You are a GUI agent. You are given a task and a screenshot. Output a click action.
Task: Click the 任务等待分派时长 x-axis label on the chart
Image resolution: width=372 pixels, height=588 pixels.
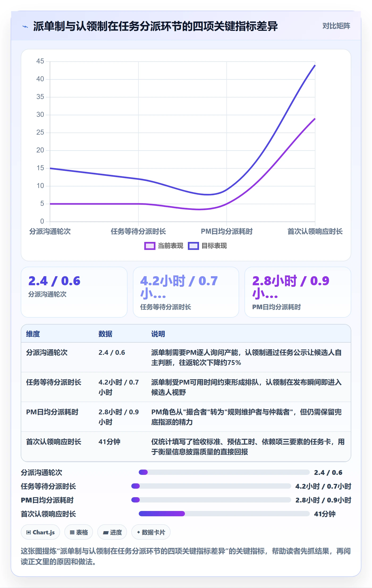(x=138, y=231)
